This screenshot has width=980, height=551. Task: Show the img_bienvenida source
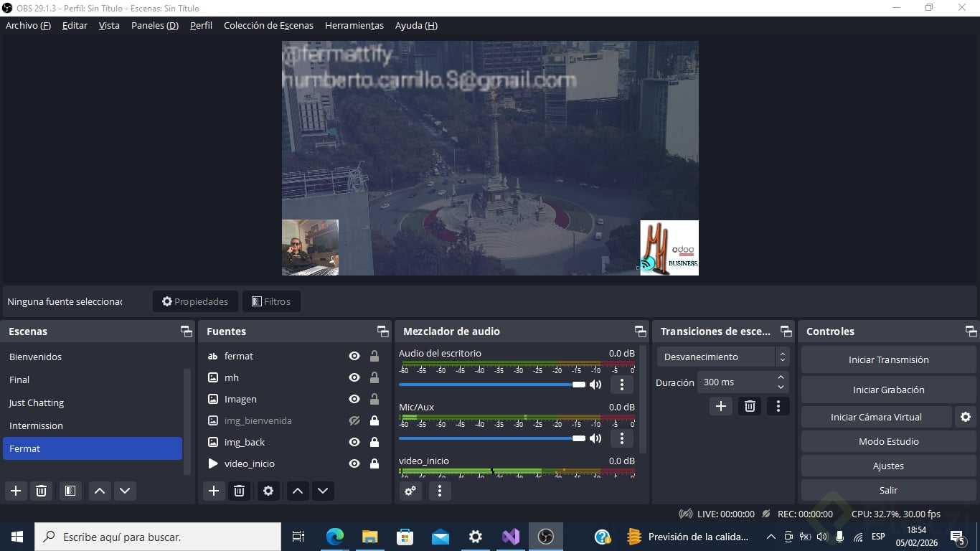354,420
